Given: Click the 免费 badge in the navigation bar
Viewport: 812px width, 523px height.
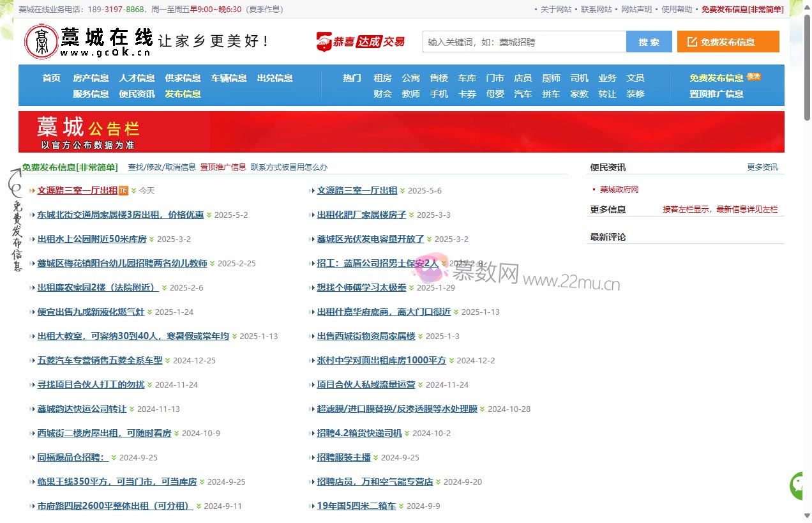Looking at the screenshot, I should coord(753,77).
